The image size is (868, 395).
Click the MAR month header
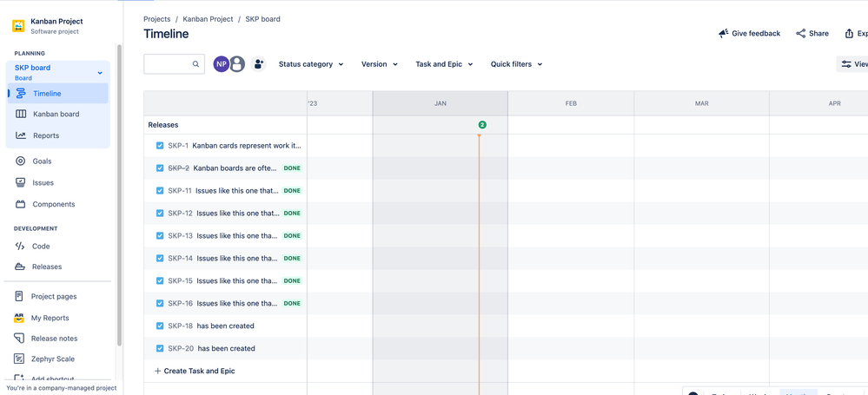(702, 103)
